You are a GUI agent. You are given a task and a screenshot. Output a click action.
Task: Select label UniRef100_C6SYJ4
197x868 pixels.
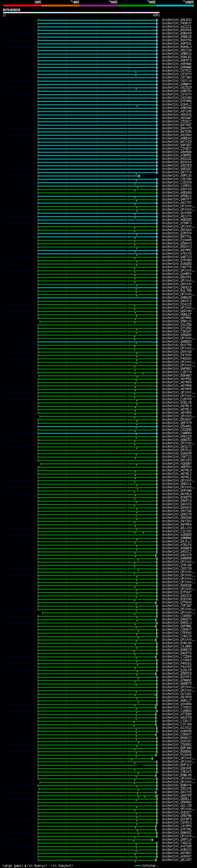coord(176,81)
